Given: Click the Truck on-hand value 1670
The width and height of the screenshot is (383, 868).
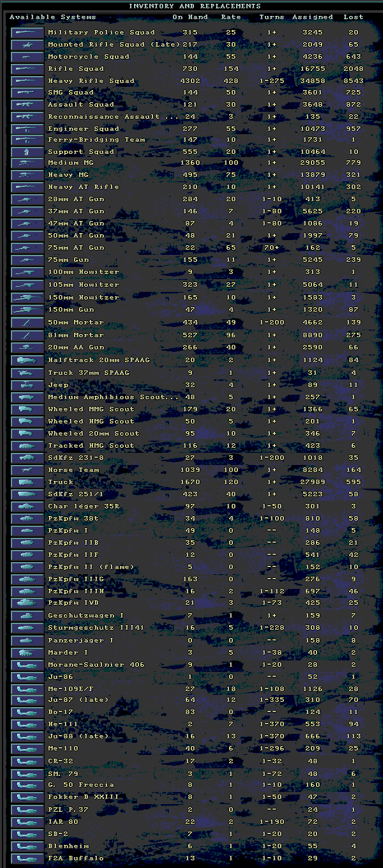Looking at the screenshot, I should [190, 482].
